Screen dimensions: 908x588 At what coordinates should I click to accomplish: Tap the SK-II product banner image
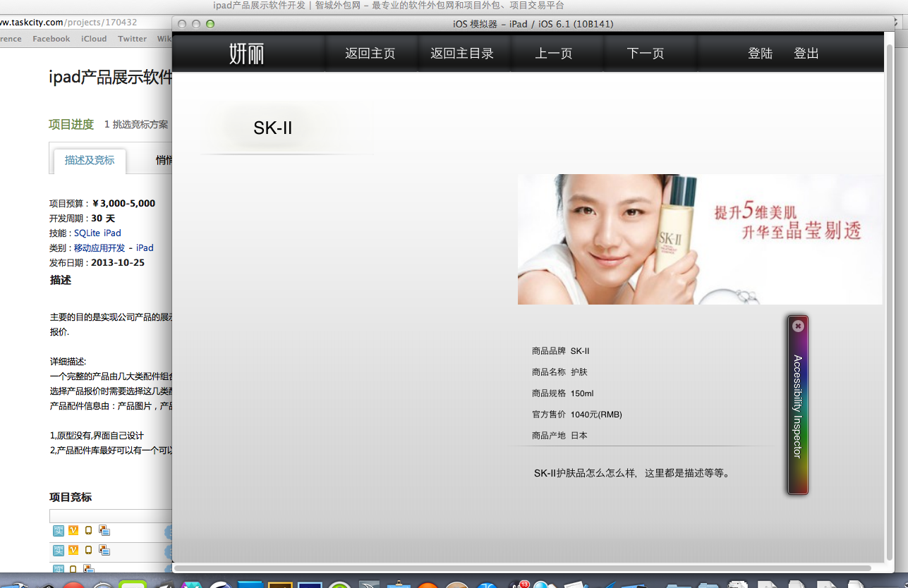[700, 239]
